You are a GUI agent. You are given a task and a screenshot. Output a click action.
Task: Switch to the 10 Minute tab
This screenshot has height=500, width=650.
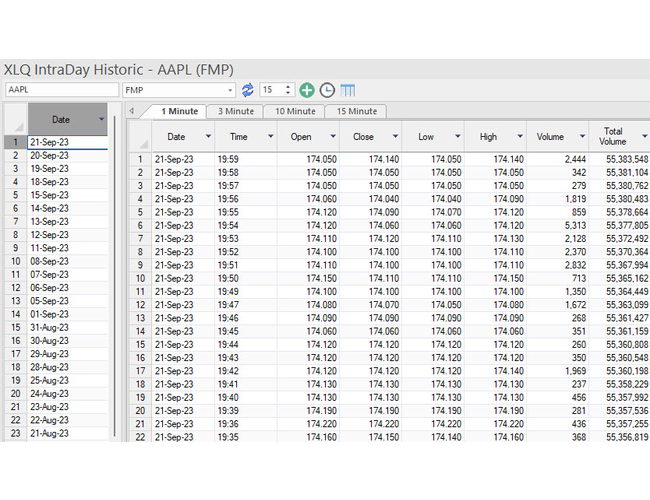tap(295, 111)
